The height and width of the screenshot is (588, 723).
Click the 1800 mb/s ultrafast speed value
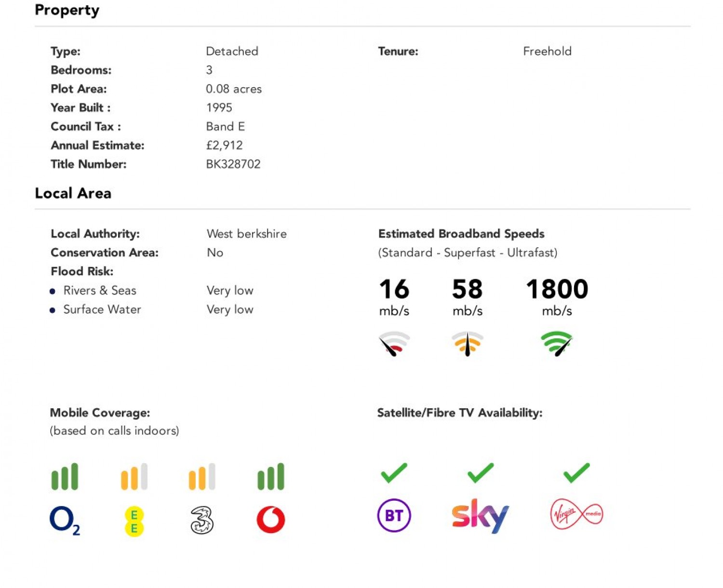(557, 289)
